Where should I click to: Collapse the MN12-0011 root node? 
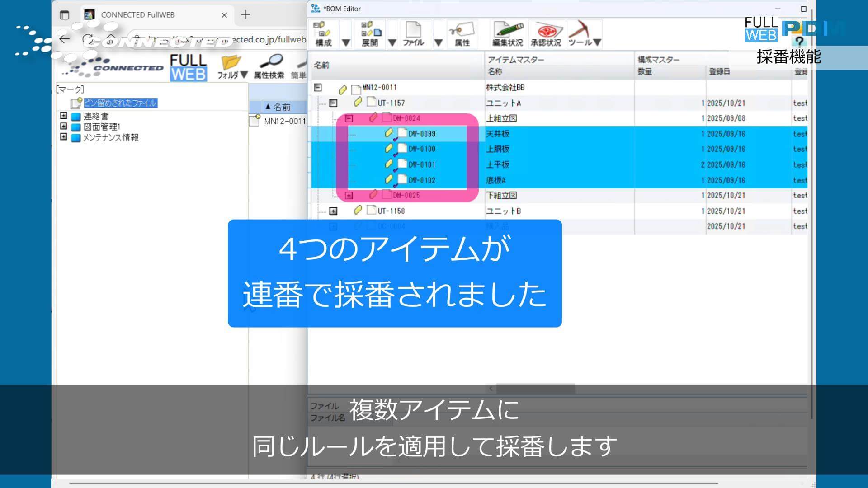318,88
